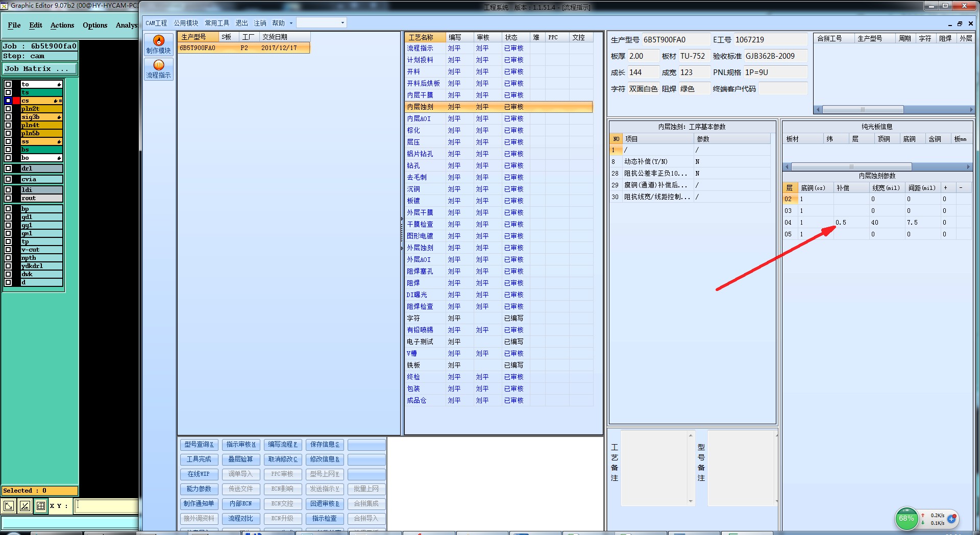Select the 阻焊塞孔 process row
The image size is (980, 535).
click(x=499, y=271)
